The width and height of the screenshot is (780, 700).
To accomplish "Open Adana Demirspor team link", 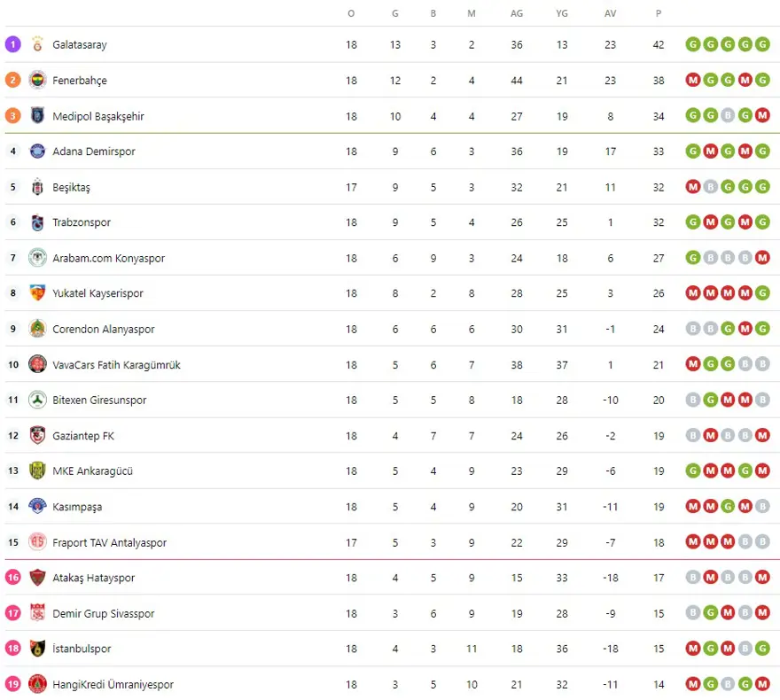I will click(94, 152).
